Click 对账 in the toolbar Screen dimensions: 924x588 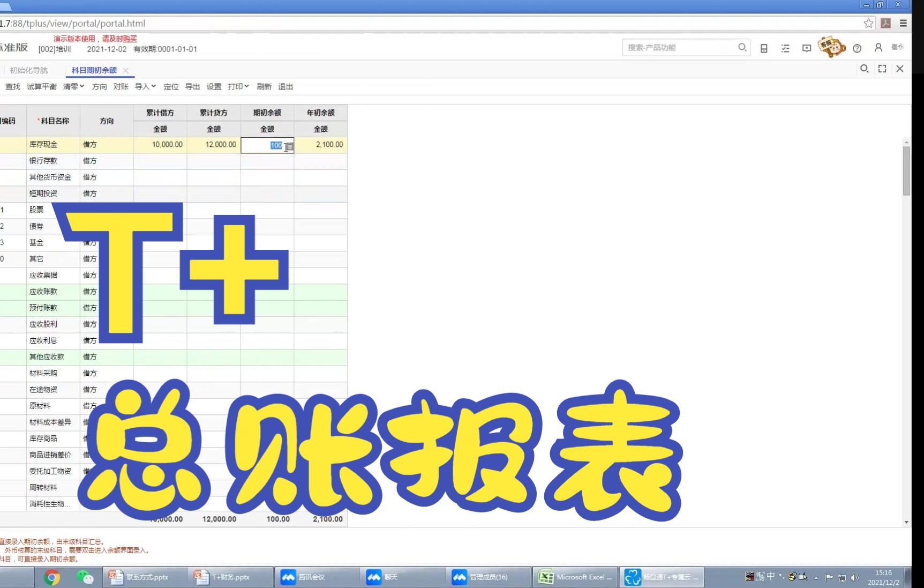(121, 86)
